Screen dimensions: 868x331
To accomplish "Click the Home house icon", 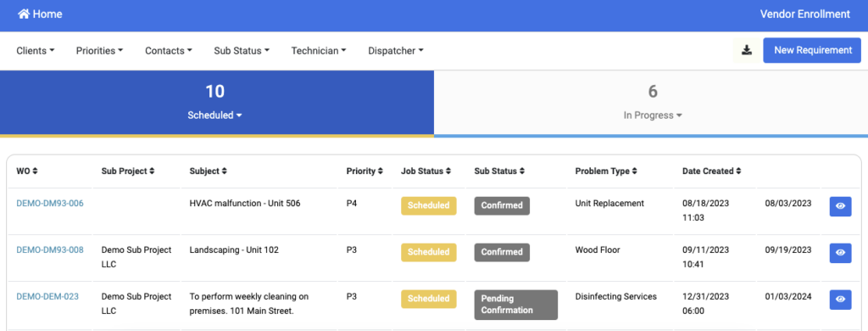I will pyautogui.click(x=24, y=14).
